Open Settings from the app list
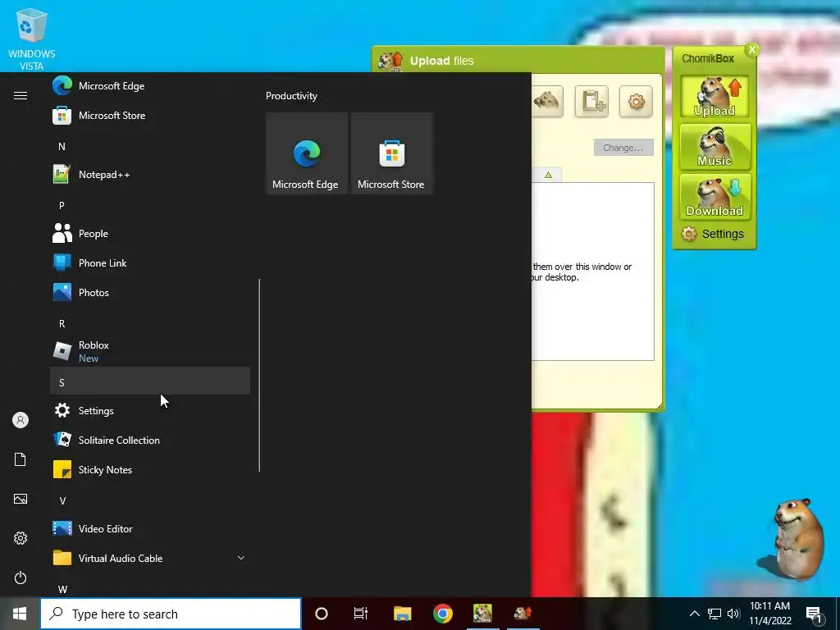 pos(150,411)
